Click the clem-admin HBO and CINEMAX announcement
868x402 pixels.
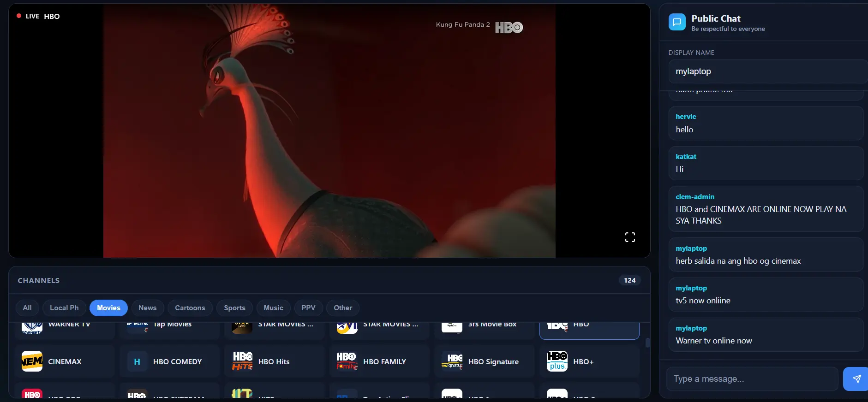tap(766, 209)
